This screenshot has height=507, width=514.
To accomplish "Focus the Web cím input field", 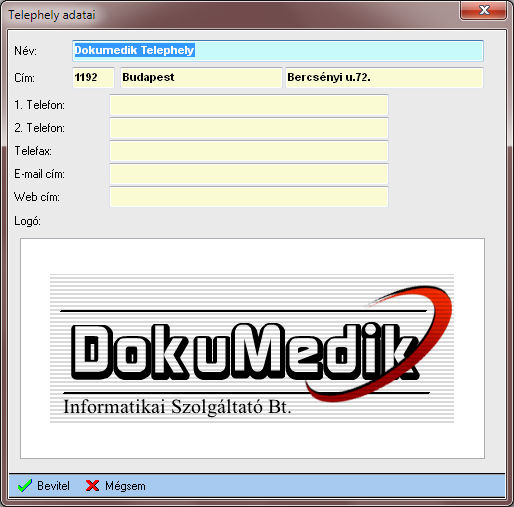I will pos(249,197).
